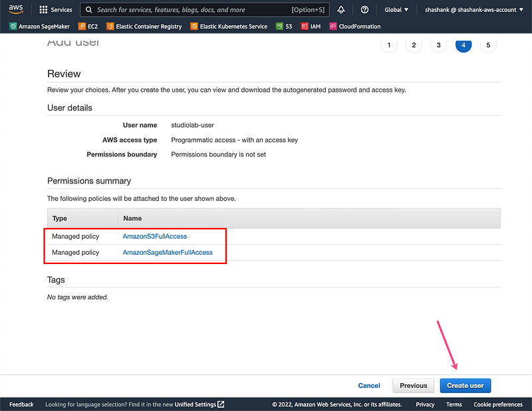
Task: Expand the shashank account menu dropdown
Action: point(474,10)
